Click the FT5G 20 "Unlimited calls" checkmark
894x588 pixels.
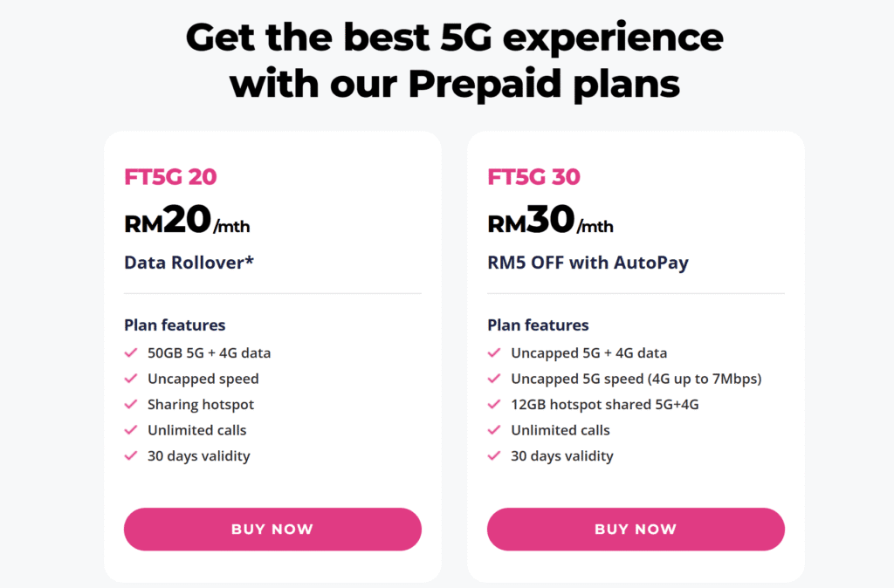pos(131,430)
